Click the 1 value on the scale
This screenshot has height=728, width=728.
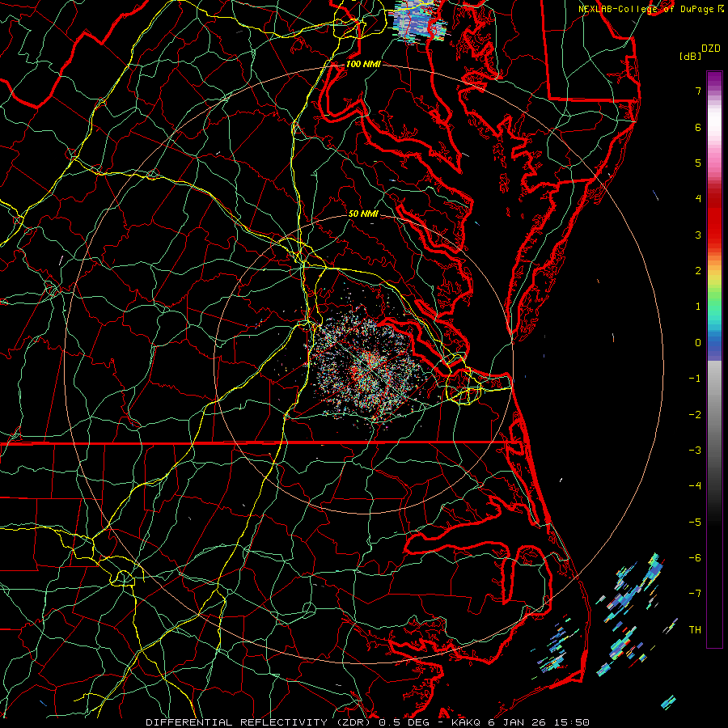point(698,307)
